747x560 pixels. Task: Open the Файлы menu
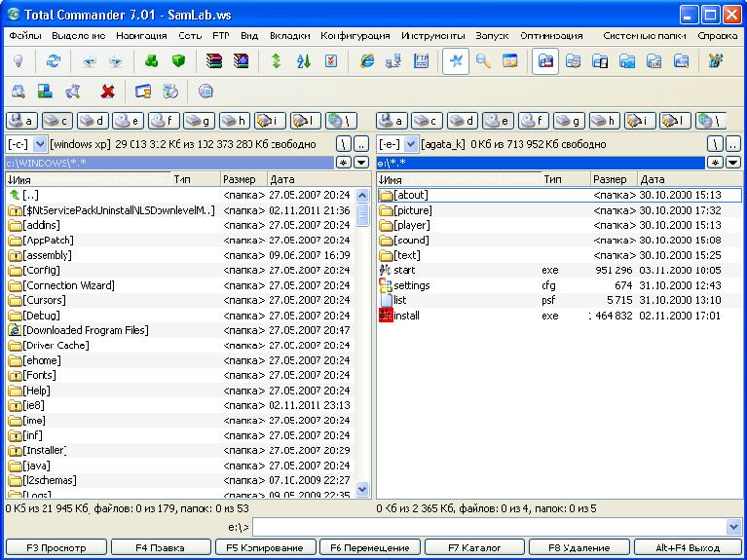(x=25, y=36)
